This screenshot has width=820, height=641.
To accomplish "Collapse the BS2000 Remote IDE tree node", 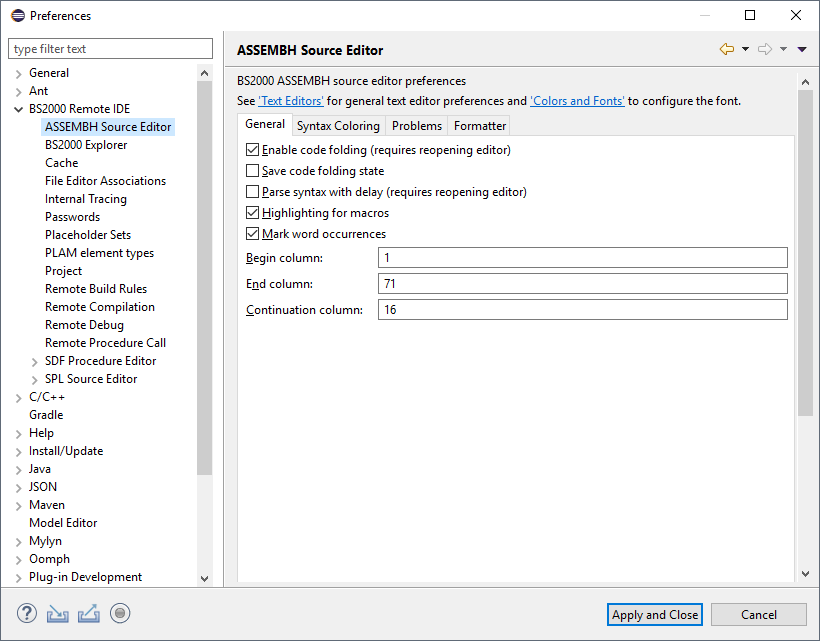I will pyautogui.click(x=19, y=109).
